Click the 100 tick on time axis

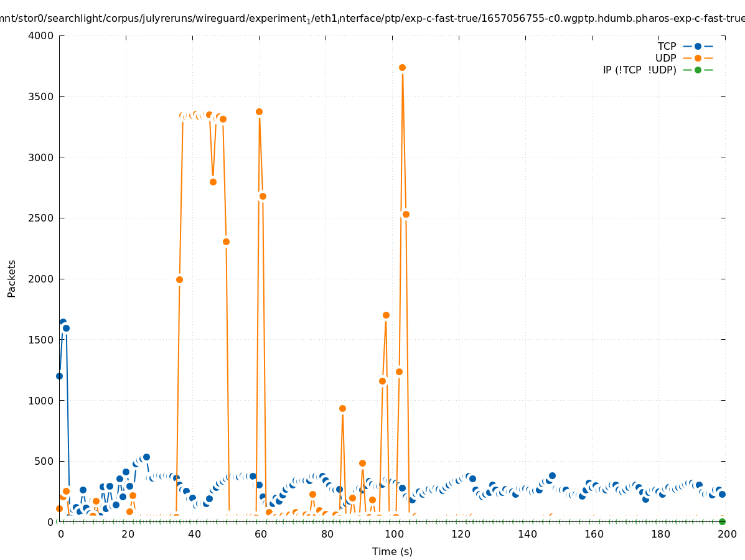click(x=393, y=534)
